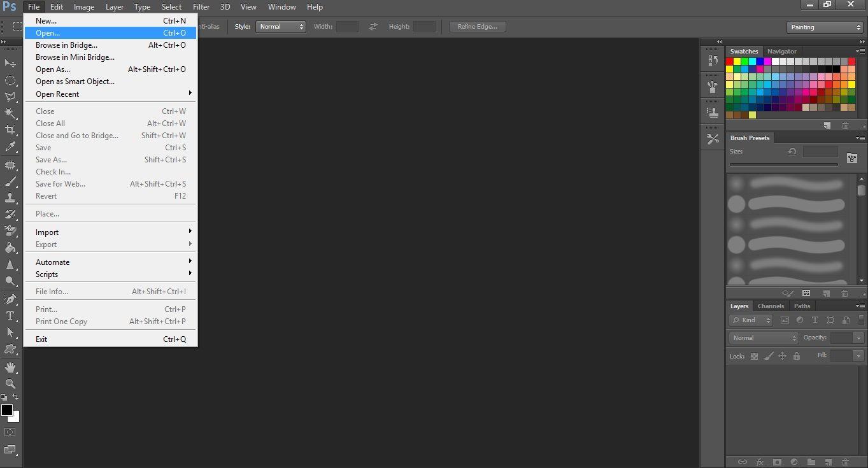
Task: Select the Brush tool
Action: [x=10, y=181]
